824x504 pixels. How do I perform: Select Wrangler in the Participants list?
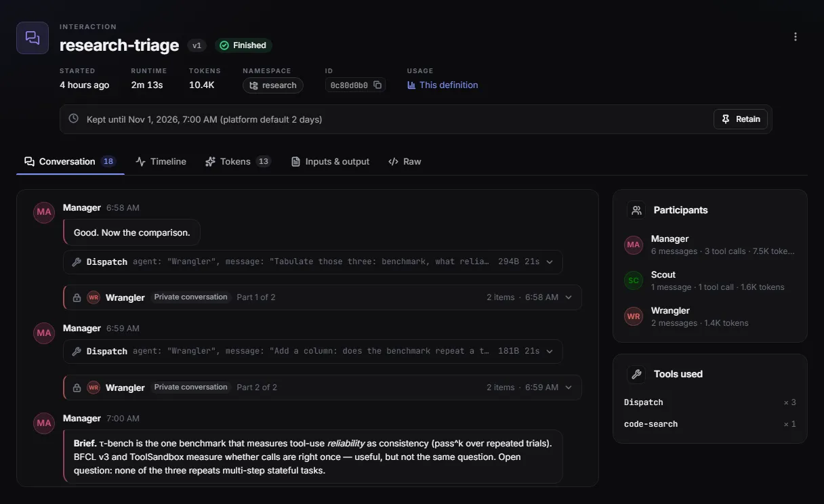709,316
